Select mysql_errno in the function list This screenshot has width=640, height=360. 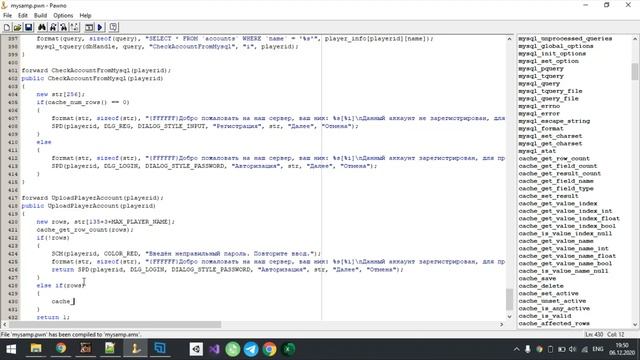coord(539,106)
